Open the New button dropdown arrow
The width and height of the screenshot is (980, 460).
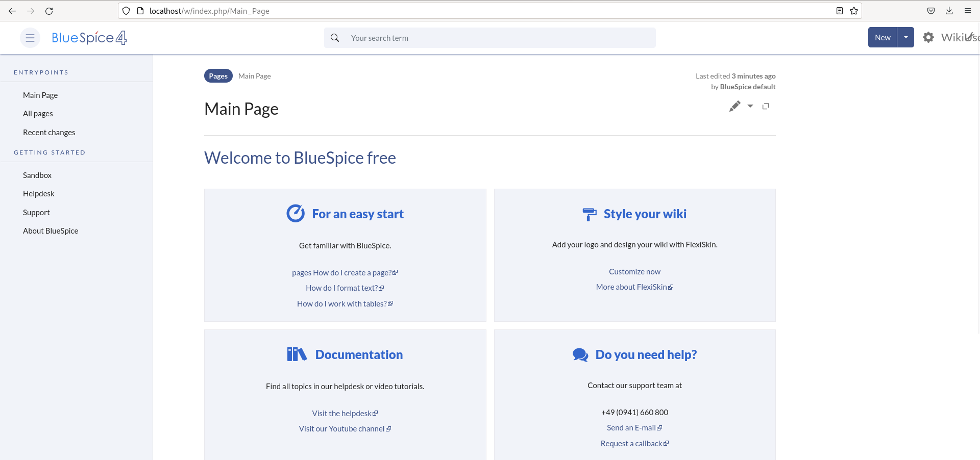(906, 37)
